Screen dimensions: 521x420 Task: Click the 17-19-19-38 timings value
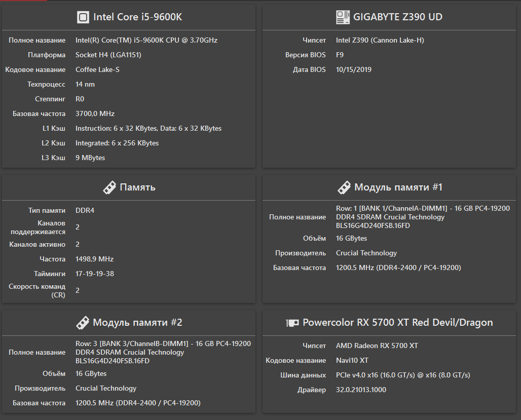(95, 274)
